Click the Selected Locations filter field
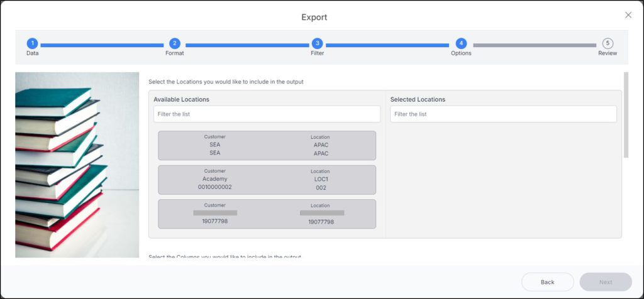This screenshot has width=644, height=299. point(503,114)
